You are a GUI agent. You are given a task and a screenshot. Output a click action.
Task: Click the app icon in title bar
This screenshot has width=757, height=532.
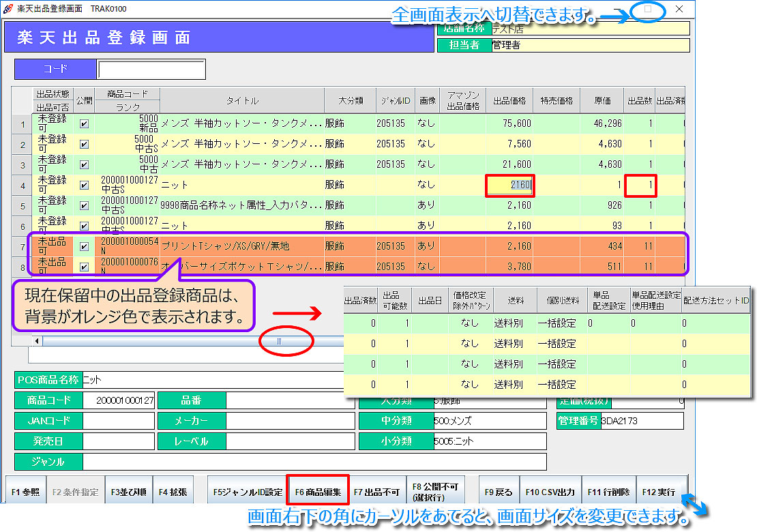(x=8, y=9)
